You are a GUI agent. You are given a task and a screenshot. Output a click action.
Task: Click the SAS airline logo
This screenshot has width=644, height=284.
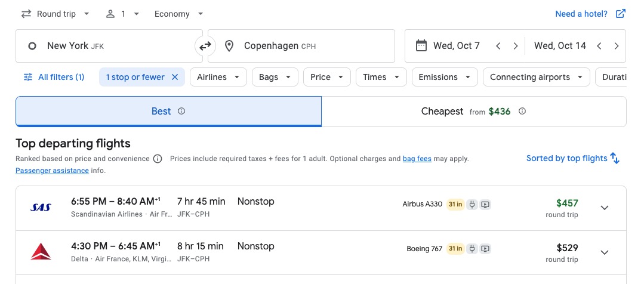point(41,208)
